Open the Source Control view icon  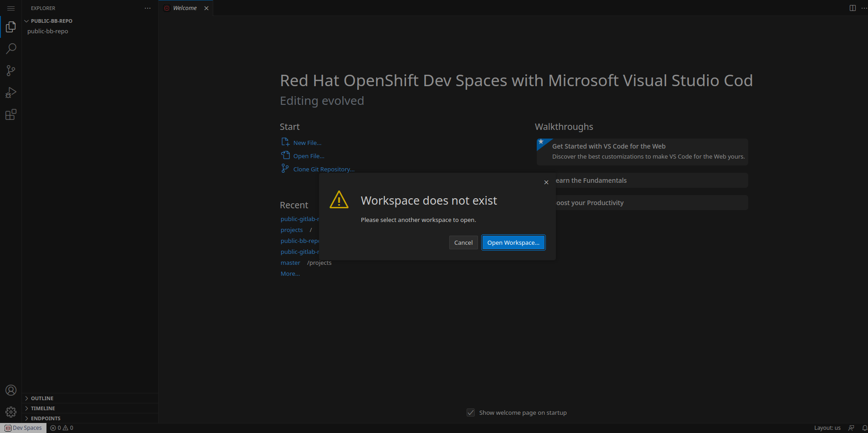coord(11,71)
